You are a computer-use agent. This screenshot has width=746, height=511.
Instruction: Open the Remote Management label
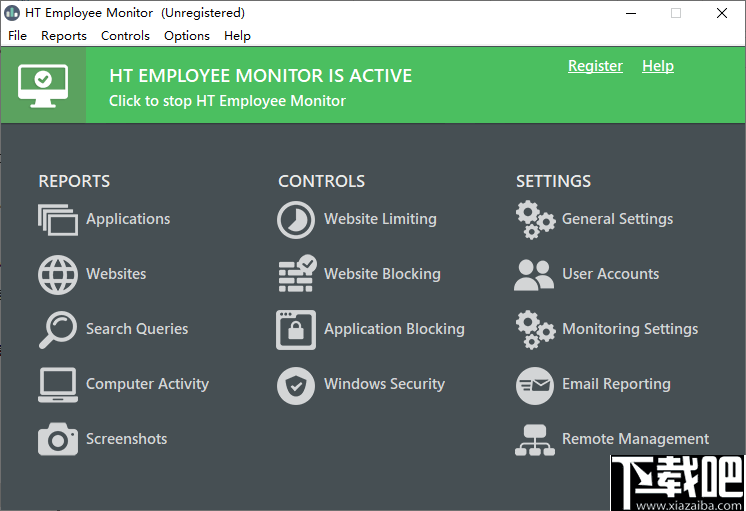tap(636, 439)
